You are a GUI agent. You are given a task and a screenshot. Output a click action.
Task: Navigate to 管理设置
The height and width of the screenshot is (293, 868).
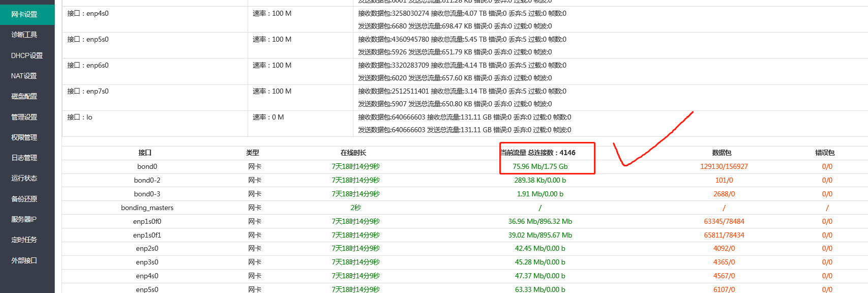pyautogui.click(x=24, y=117)
